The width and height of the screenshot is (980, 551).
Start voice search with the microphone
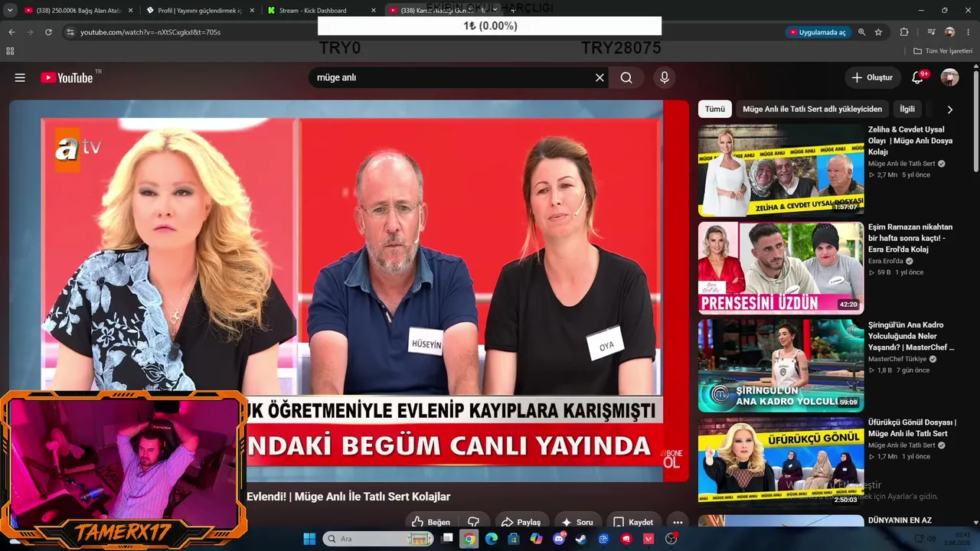point(665,77)
